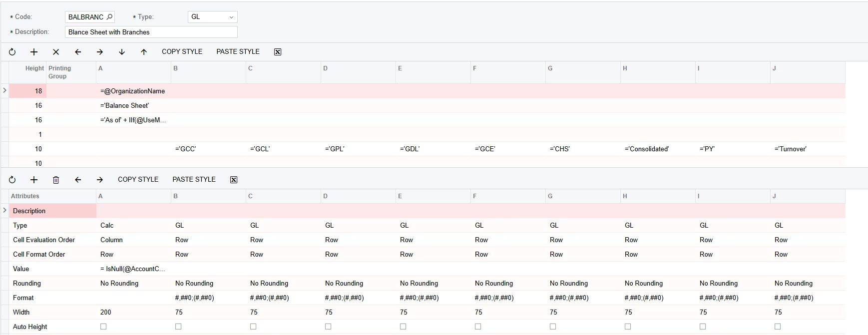Click left arrow in rows toolbar
Image resolution: width=868 pixels, height=335 pixels.
pos(78,52)
